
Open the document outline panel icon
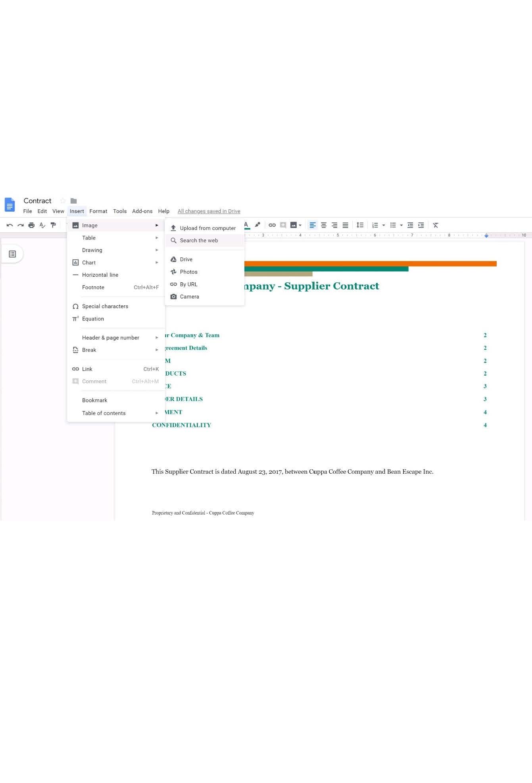(x=12, y=254)
